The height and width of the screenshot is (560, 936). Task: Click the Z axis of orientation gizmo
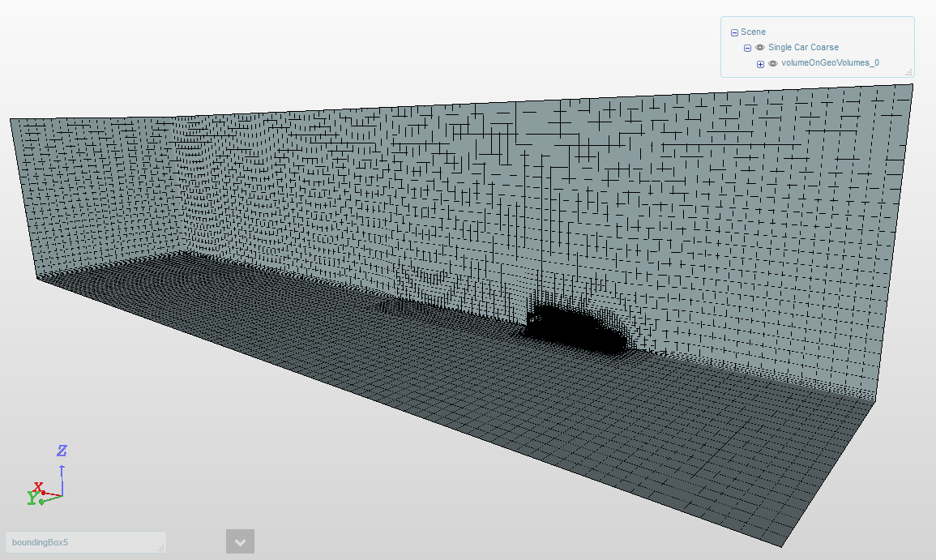pos(62,450)
